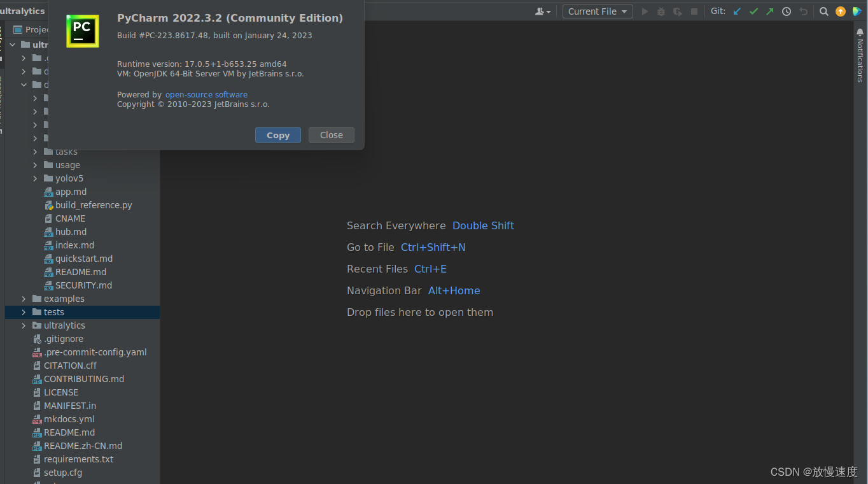Select README.zh-CN.md file
Image resolution: width=868 pixels, height=484 pixels.
83,446
